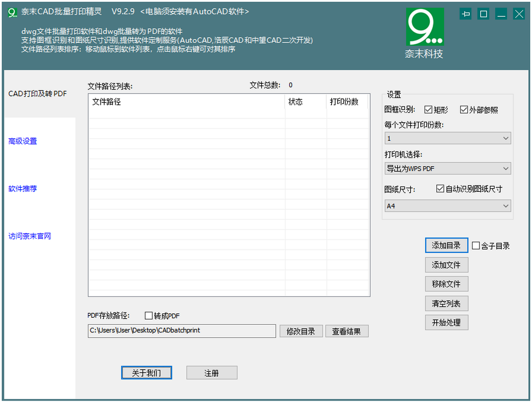Open the 图纸尺寸 dropdown showing A4
This screenshot has width=532, height=402.
448,206
